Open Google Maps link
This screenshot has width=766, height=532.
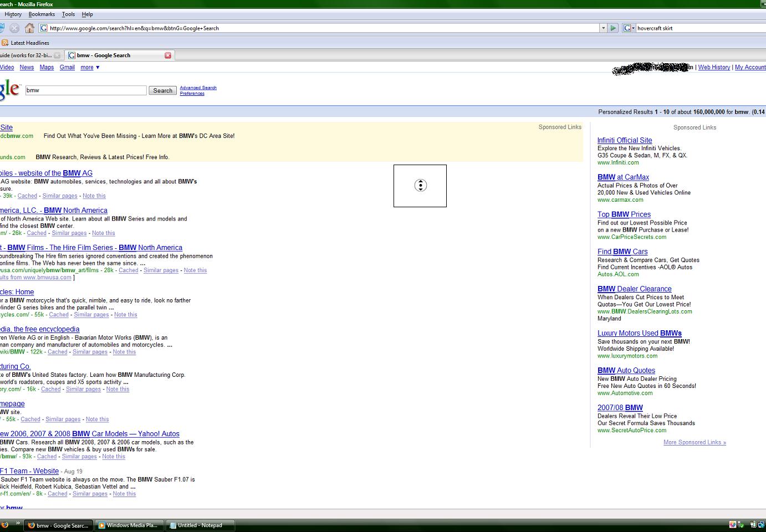coord(47,67)
